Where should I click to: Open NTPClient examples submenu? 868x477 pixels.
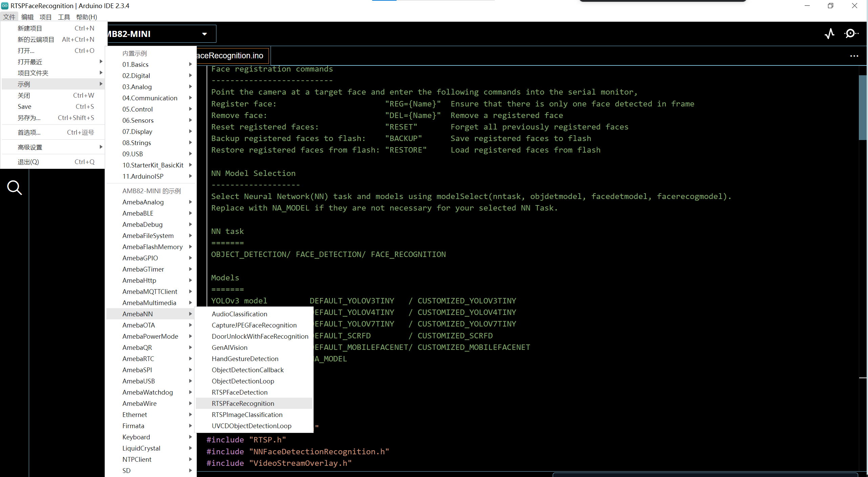[151, 459]
